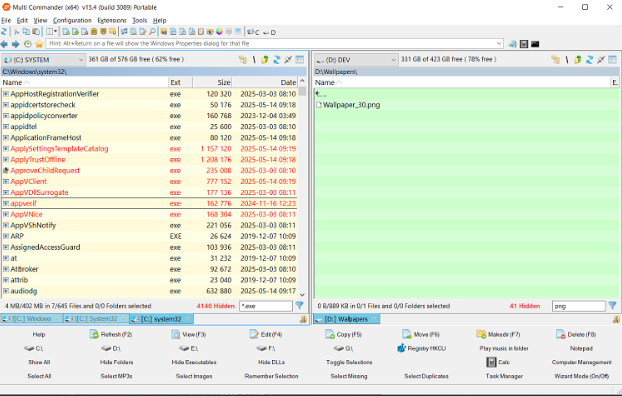Go up one folder in the D: panel

tap(578, 60)
